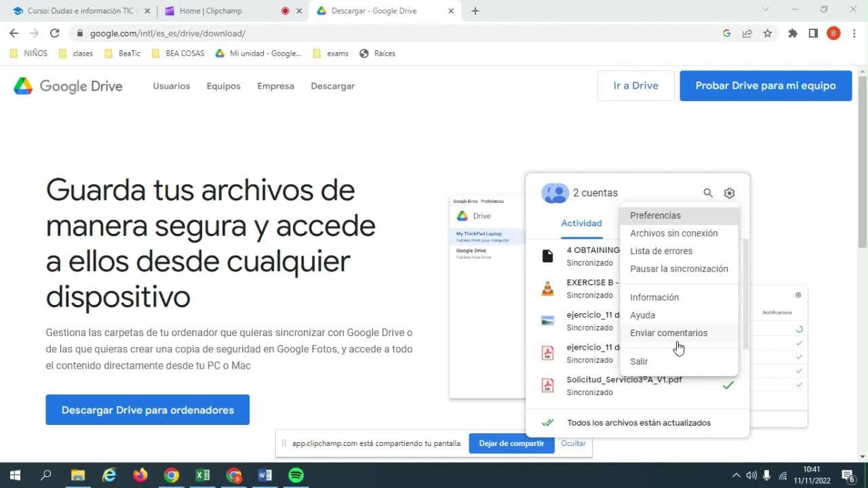Screen dimensions: 868x488
Task: Open the Windows Start menu
Action: click(x=15, y=475)
